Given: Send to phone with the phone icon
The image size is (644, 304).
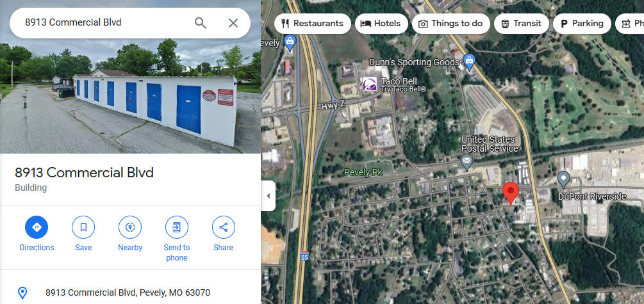Looking at the screenshot, I should click(x=177, y=227).
